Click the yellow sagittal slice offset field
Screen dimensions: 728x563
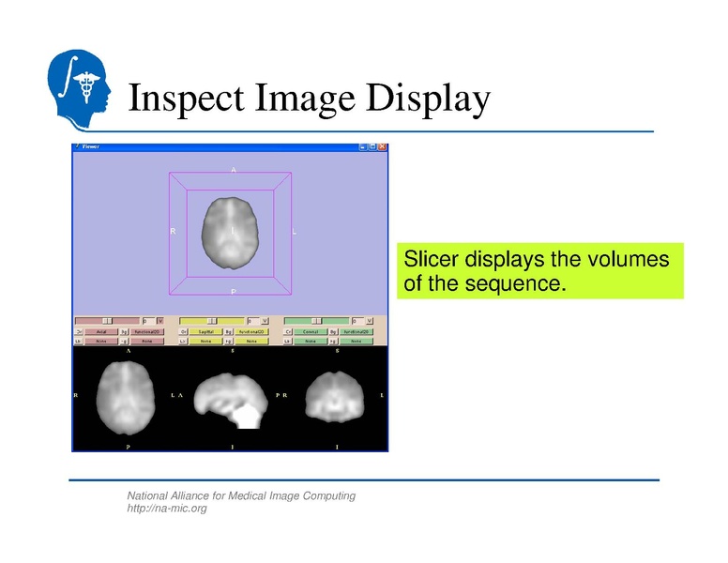pos(253,321)
